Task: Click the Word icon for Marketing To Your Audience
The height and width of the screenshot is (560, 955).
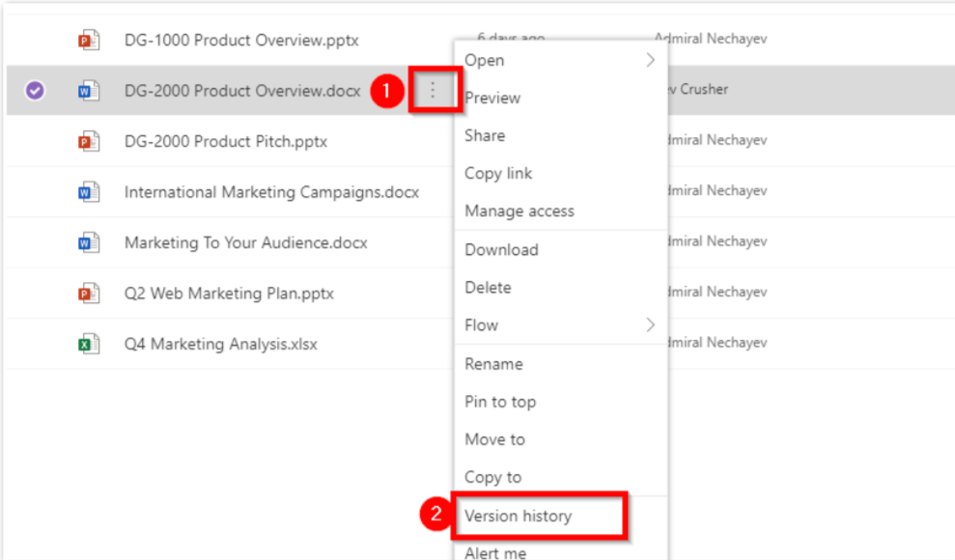Action: coord(90,242)
